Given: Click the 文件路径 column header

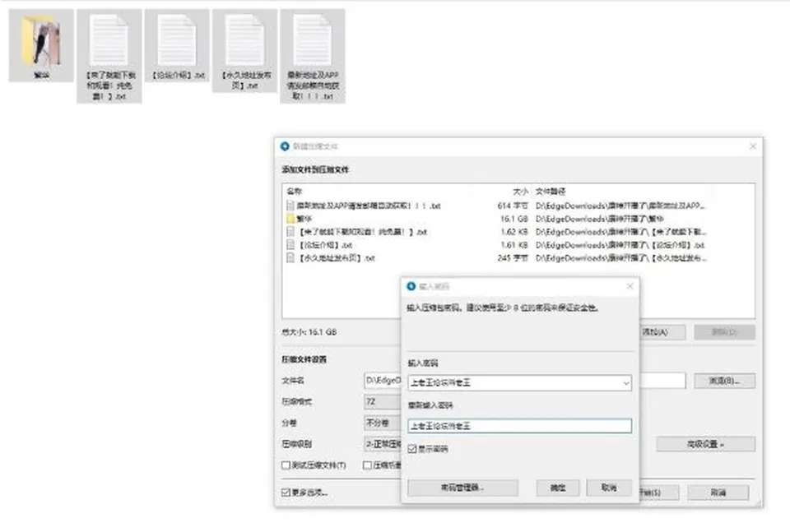Looking at the screenshot, I should point(551,192).
